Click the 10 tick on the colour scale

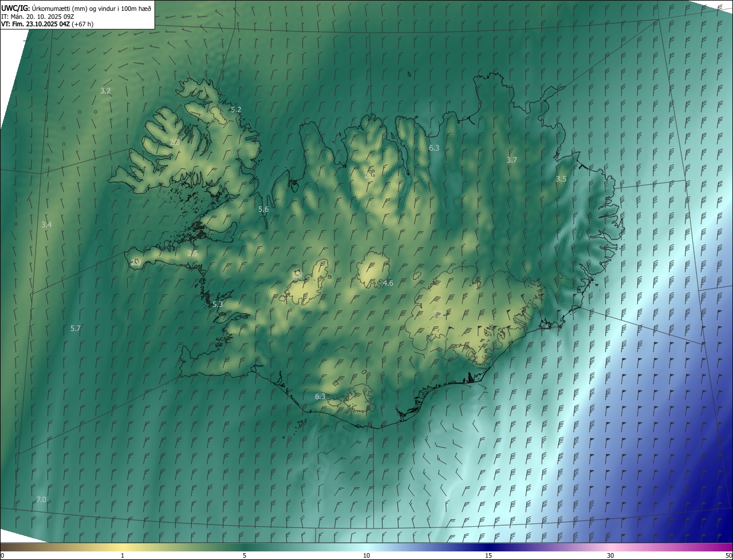(366, 555)
